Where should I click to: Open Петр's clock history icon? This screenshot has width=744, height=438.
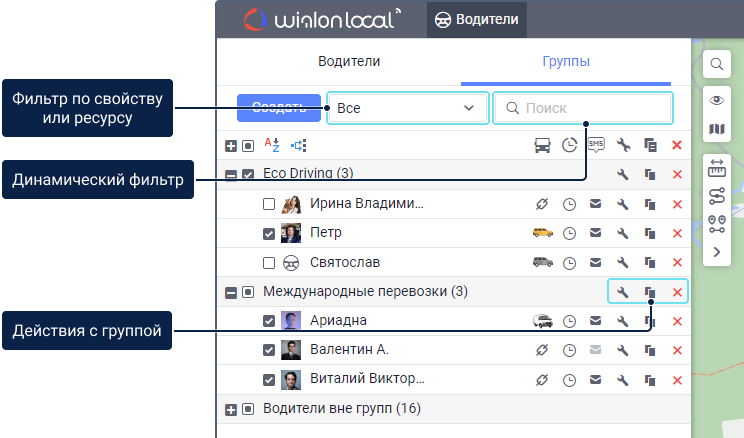pos(569,233)
